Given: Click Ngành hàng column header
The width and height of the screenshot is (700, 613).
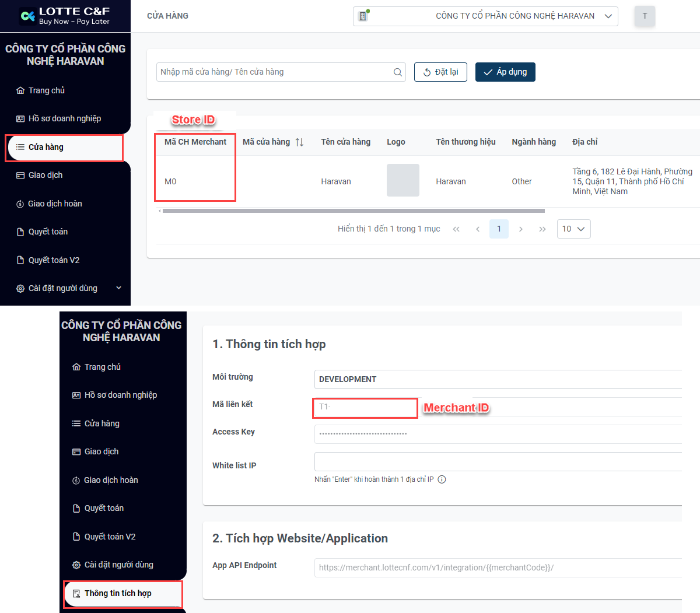Looking at the screenshot, I should pyautogui.click(x=534, y=142).
